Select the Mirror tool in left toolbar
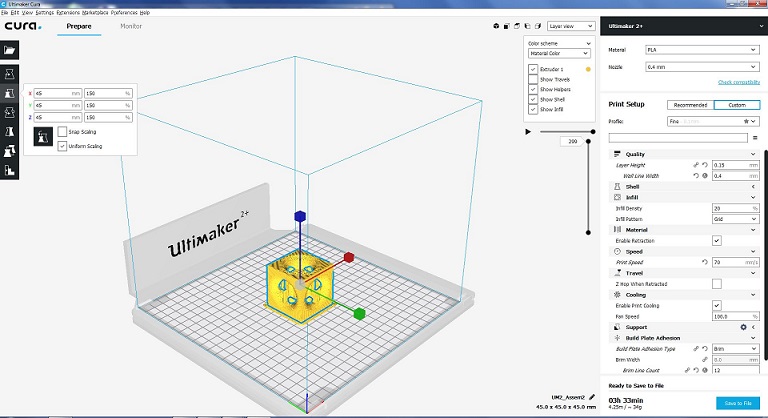The image size is (768, 418). tap(9, 131)
